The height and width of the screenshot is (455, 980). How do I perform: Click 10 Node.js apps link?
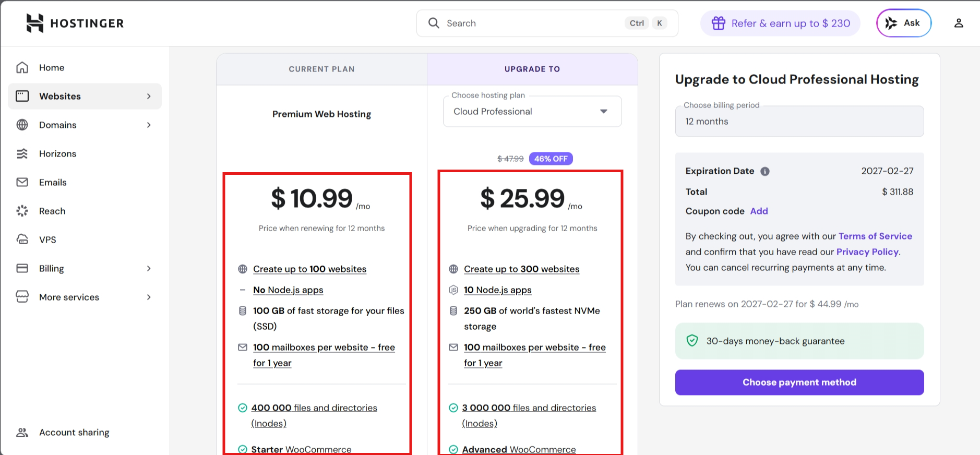point(497,290)
